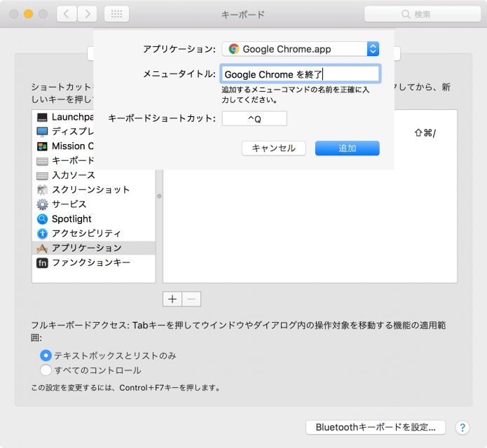Select the キーボード keyboard icon row
The height and width of the screenshot is (448, 487).
(42, 161)
